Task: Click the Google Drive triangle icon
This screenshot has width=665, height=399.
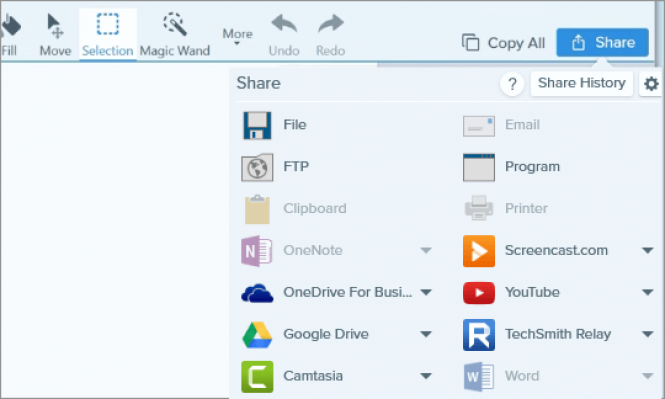Action: point(257,335)
